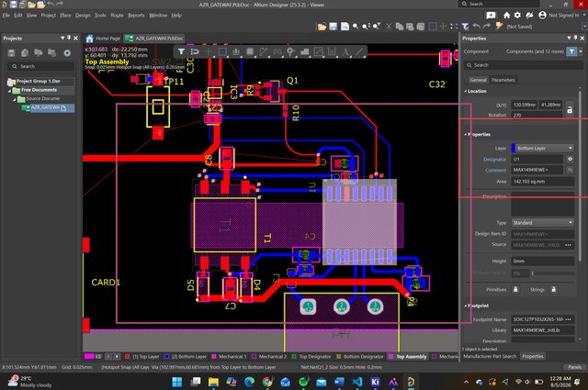Switch to the Parameters tab
Viewport: 588px width, 390px height.
[x=503, y=80]
